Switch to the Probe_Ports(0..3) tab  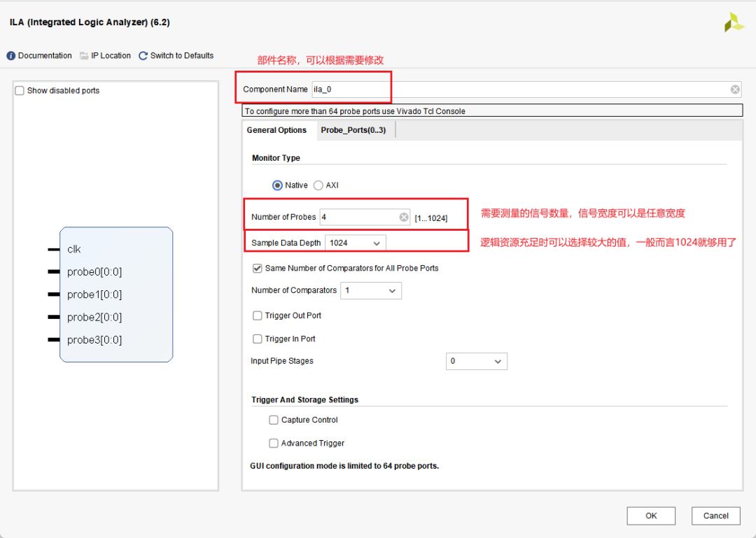point(353,130)
